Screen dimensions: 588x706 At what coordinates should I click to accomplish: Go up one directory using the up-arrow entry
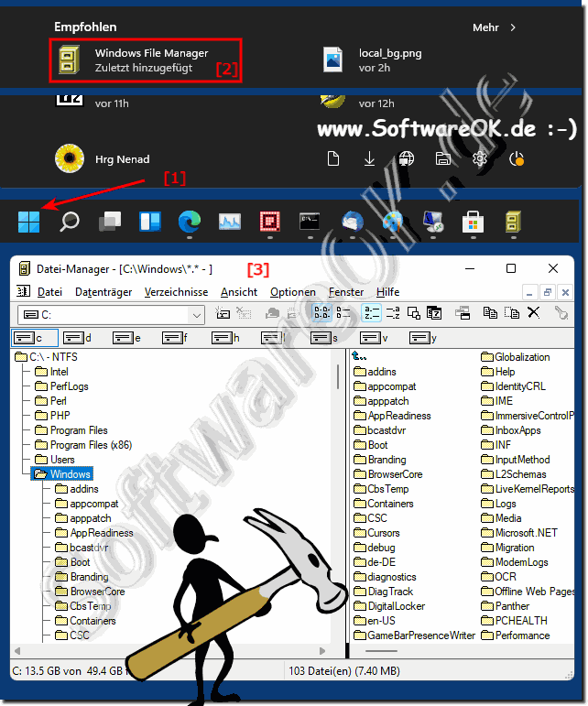[x=359, y=356]
